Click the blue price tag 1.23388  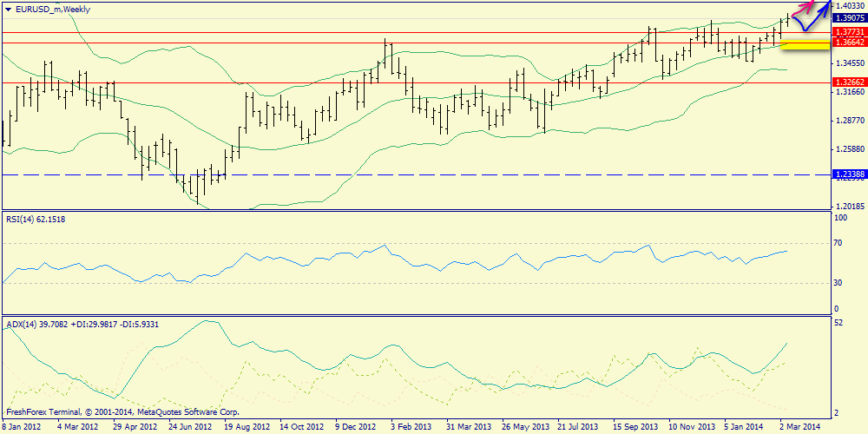[x=848, y=174]
